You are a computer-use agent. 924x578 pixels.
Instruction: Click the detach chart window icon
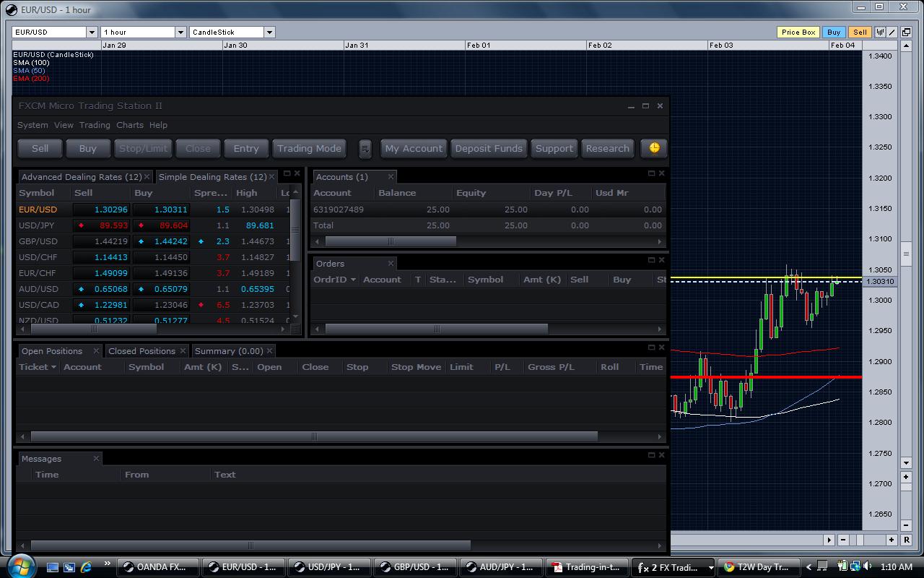coord(905,32)
